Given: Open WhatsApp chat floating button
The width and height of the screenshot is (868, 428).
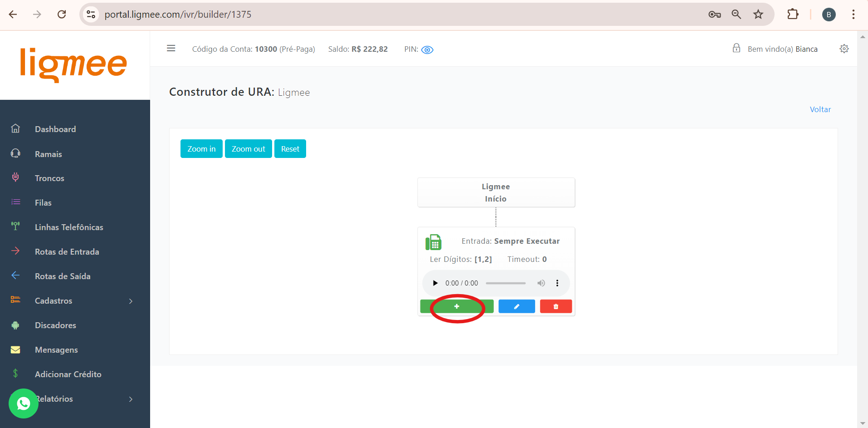Looking at the screenshot, I should (x=24, y=403).
